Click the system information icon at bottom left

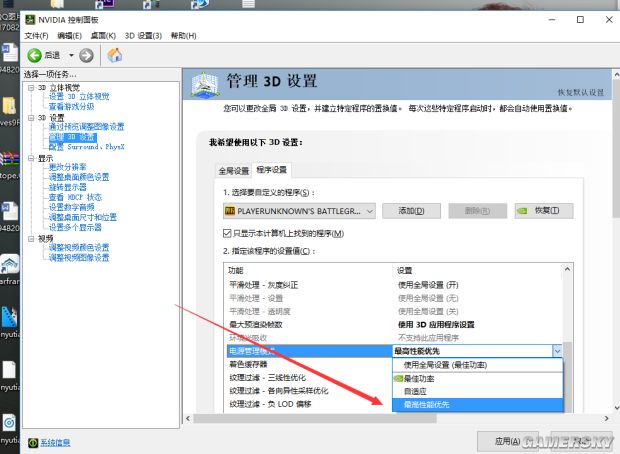tap(33, 441)
